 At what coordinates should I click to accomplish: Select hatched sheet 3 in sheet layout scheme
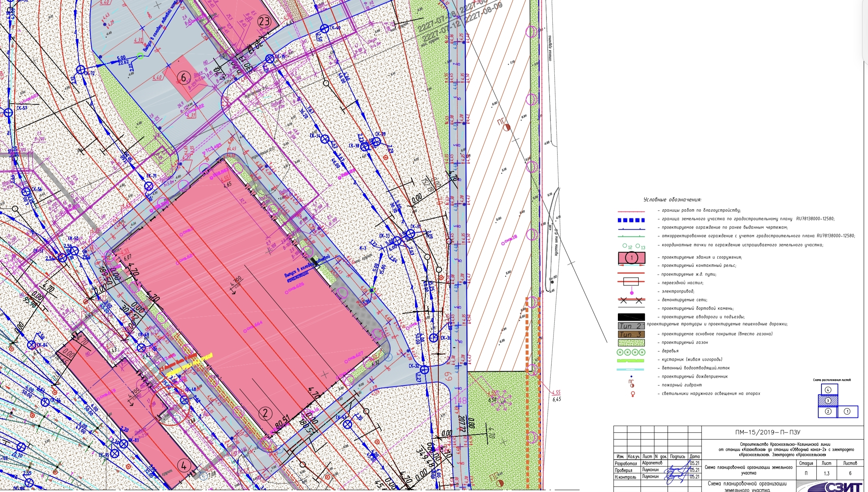tap(828, 401)
